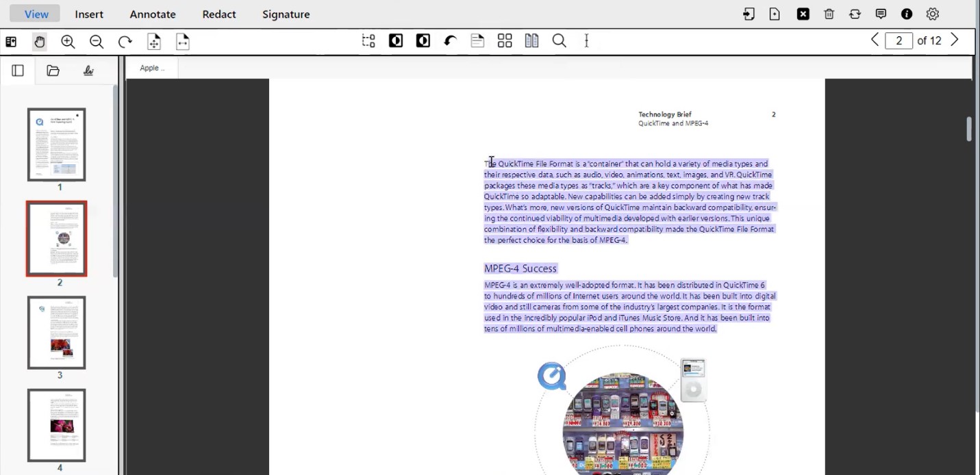Click the blue QuickTime logo in page

pyautogui.click(x=552, y=376)
